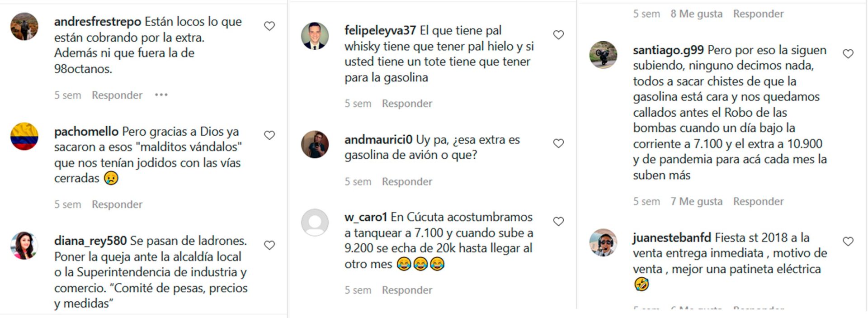View the 7 Me gusta on santiago.g99's comment
This screenshot has height=318, width=868.
click(x=696, y=201)
